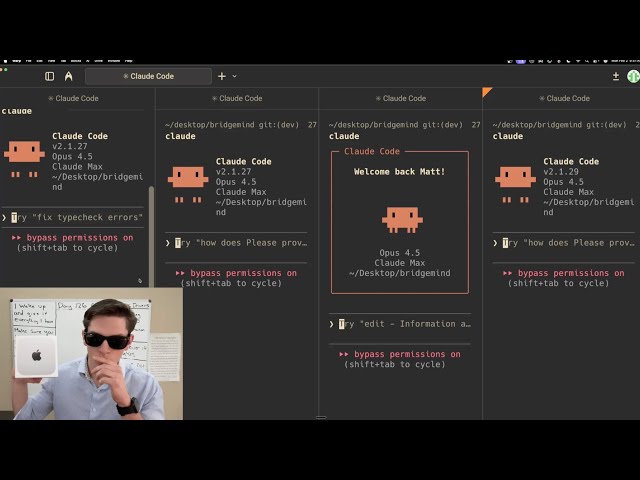Select the Claude Code window tab
The width and height of the screenshot is (640, 480).
pyautogui.click(x=149, y=76)
